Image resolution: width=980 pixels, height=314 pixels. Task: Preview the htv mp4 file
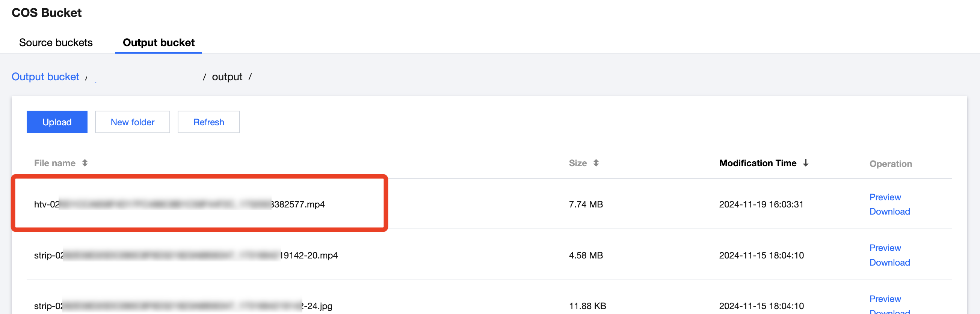[885, 197]
